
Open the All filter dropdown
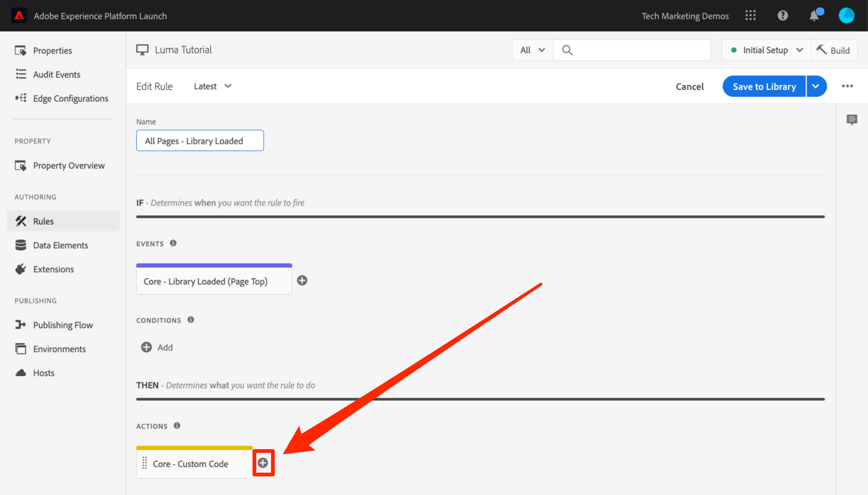point(532,50)
